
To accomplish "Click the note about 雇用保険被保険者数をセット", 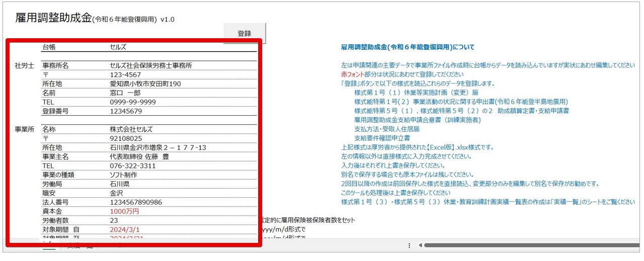I will point(309,220).
